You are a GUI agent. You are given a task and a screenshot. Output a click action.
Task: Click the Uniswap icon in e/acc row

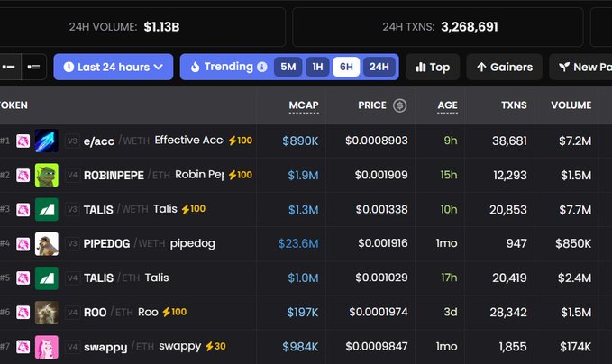tap(23, 141)
